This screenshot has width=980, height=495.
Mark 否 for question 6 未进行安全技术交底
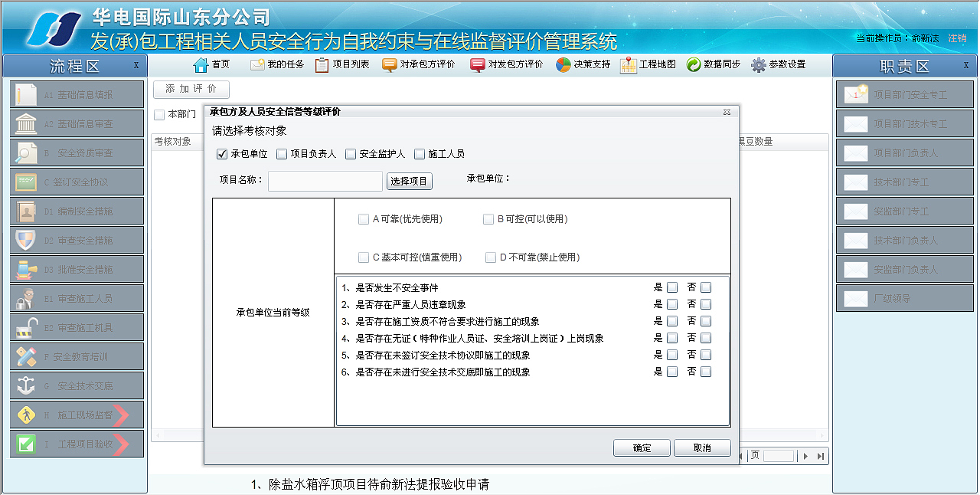pos(706,372)
